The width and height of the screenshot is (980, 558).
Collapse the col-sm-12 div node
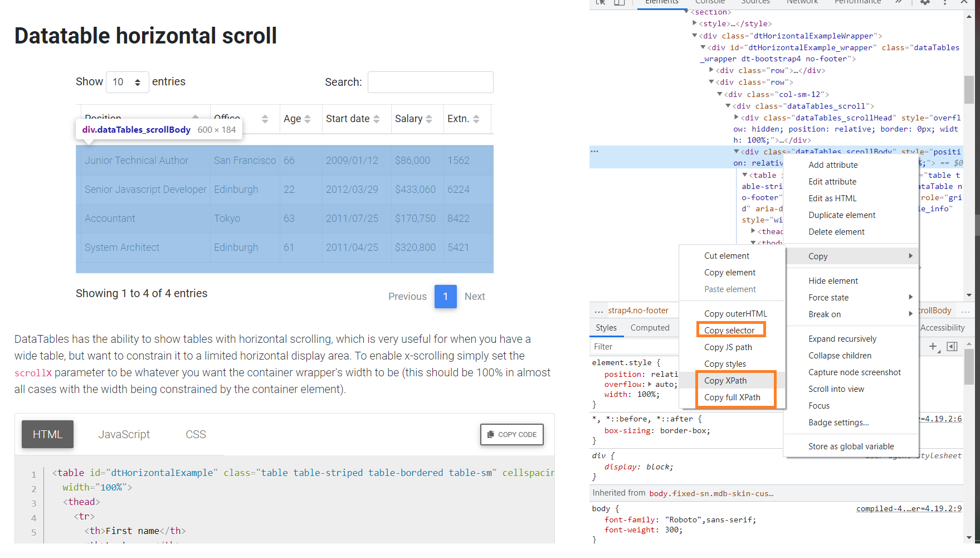click(720, 94)
